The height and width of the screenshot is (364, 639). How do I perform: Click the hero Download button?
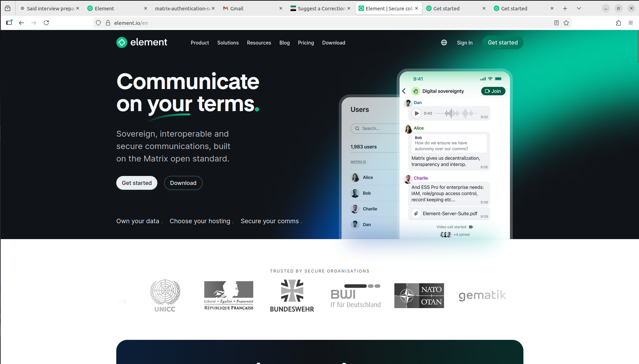(183, 183)
